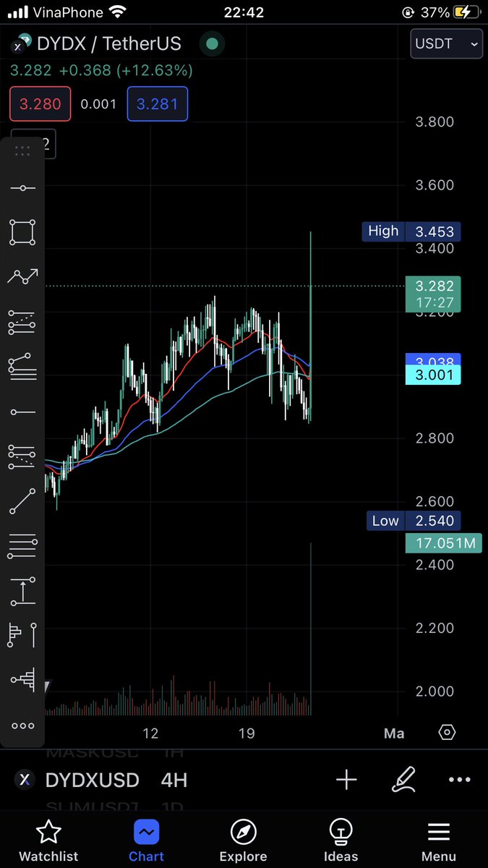Select the zigzag Path arrow drawing tool
Viewport: 488px width, 868px height.
[22, 276]
